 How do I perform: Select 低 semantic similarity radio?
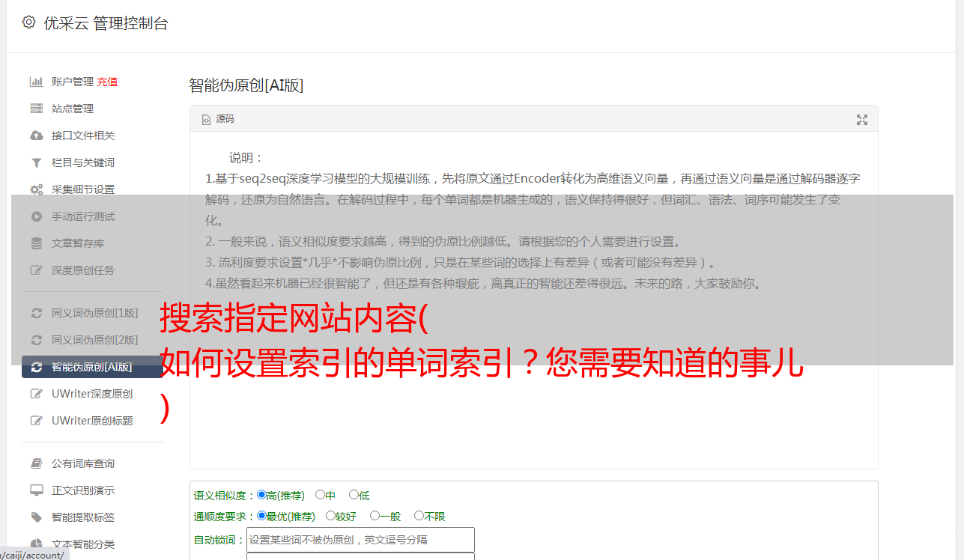(354, 495)
